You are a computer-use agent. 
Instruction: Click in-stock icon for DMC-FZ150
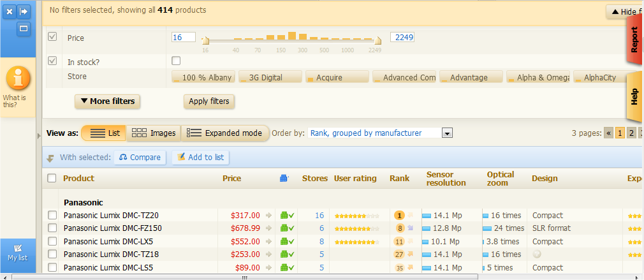pyautogui.click(x=287, y=228)
